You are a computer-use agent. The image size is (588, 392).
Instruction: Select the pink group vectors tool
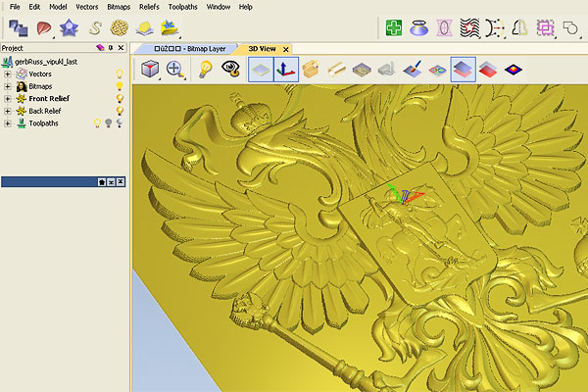coord(545,28)
